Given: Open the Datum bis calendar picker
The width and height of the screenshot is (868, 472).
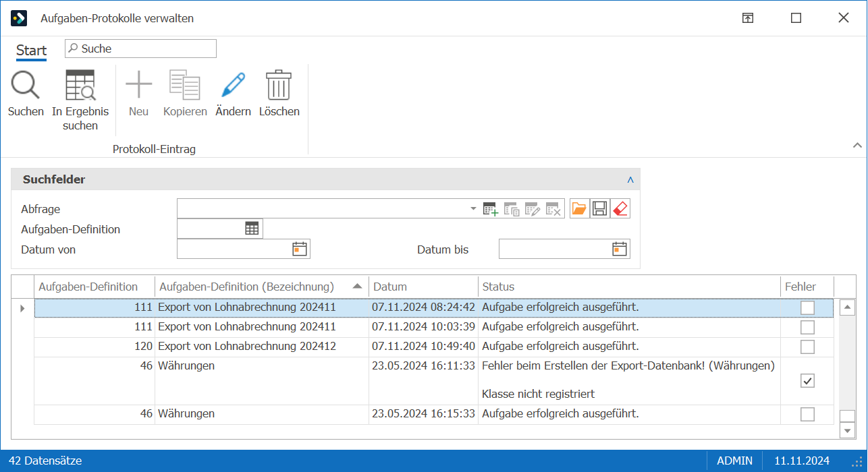Looking at the screenshot, I should [x=620, y=249].
